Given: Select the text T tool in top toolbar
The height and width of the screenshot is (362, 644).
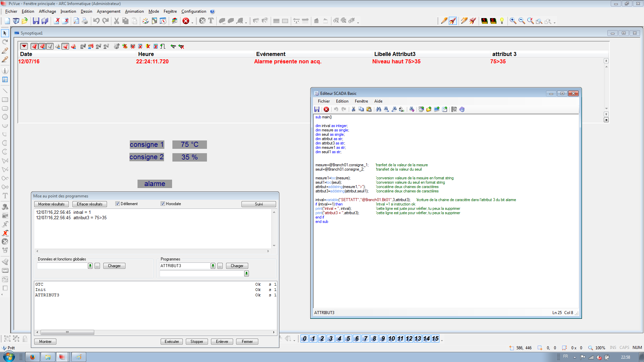Looking at the screenshot, I should click(x=211, y=21).
